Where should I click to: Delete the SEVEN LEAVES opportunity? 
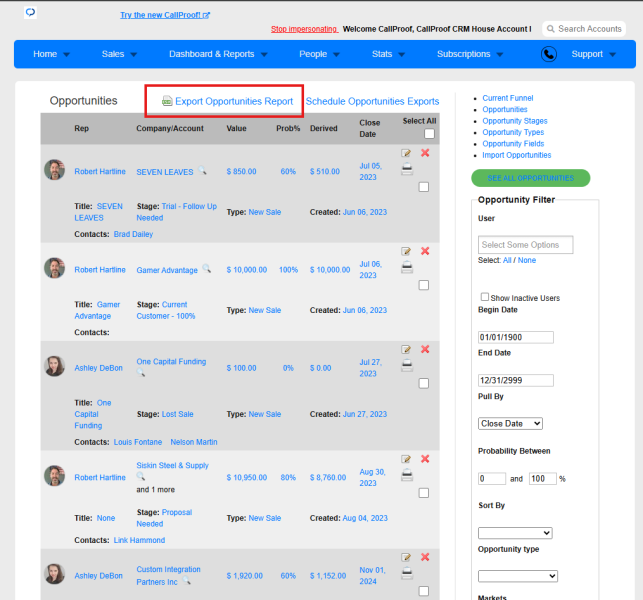tap(425, 153)
